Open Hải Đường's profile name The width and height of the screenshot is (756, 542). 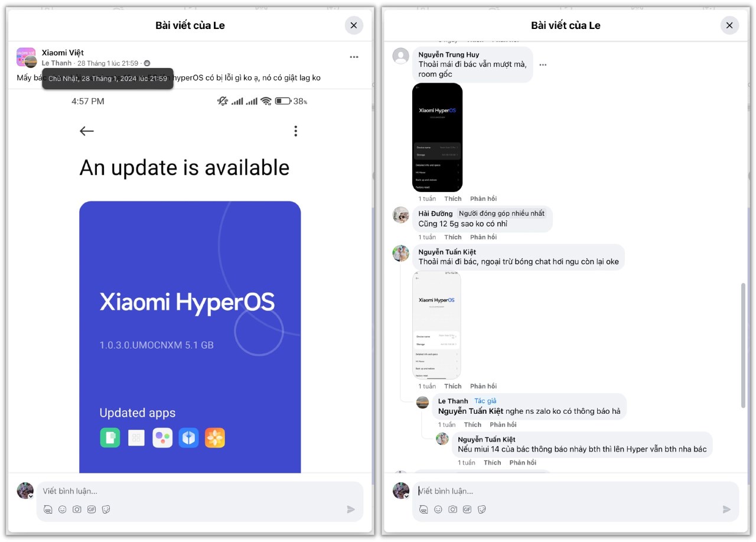(x=435, y=213)
